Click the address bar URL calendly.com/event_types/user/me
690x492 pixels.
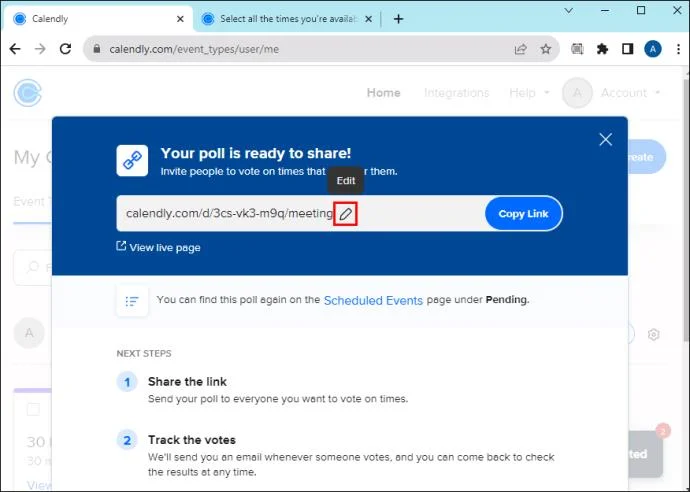194,49
